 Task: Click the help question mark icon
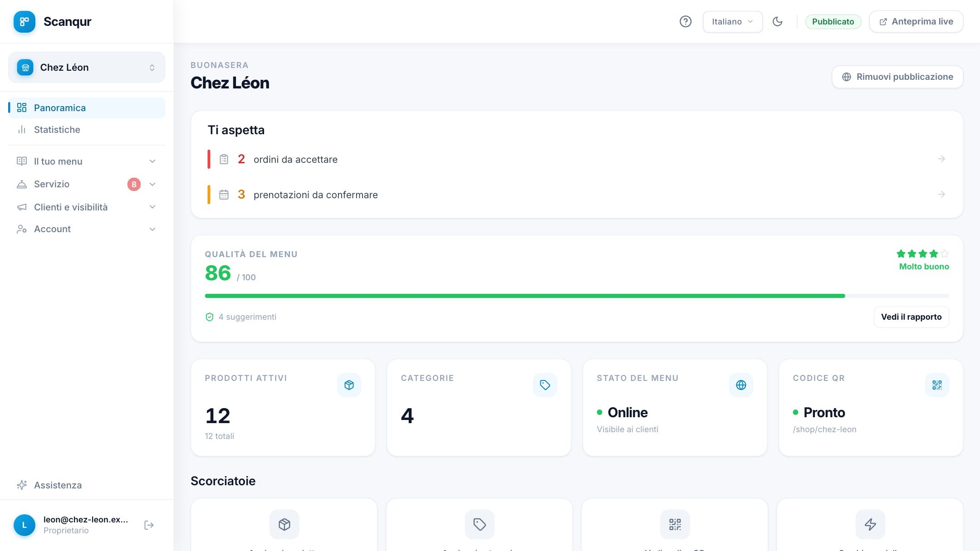[x=686, y=21]
